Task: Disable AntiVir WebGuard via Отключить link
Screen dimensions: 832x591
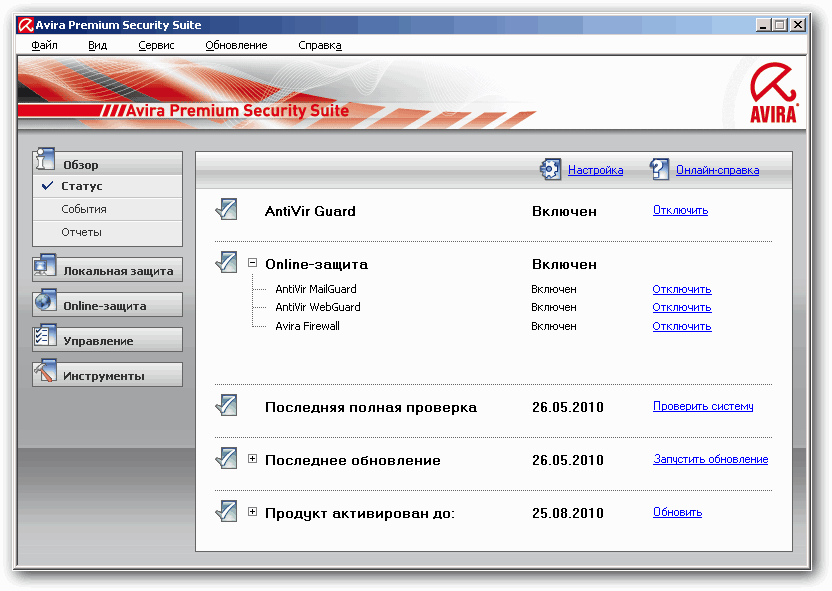Action: tap(682, 307)
